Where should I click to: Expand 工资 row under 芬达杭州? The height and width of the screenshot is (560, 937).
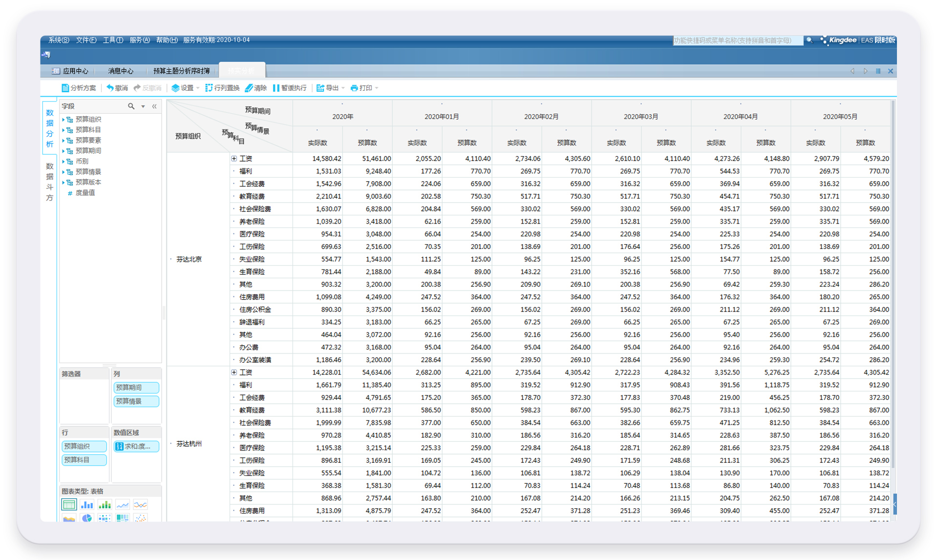tap(234, 373)
